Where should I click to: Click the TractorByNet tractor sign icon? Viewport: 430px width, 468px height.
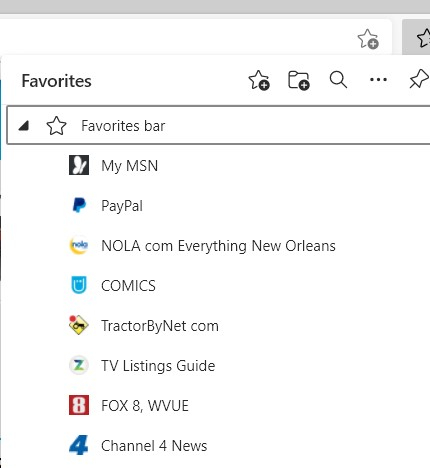[x=78, y=325]
